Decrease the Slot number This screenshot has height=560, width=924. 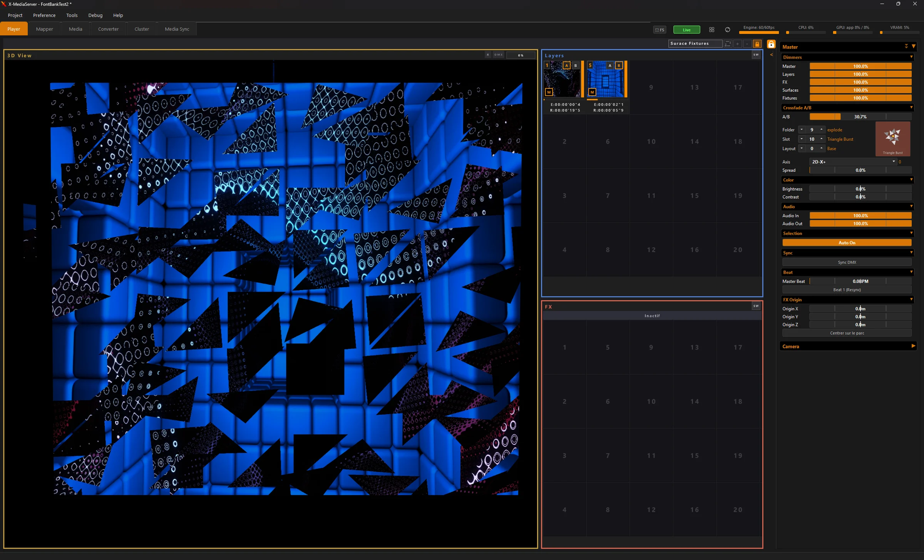(x=802, y=139)
